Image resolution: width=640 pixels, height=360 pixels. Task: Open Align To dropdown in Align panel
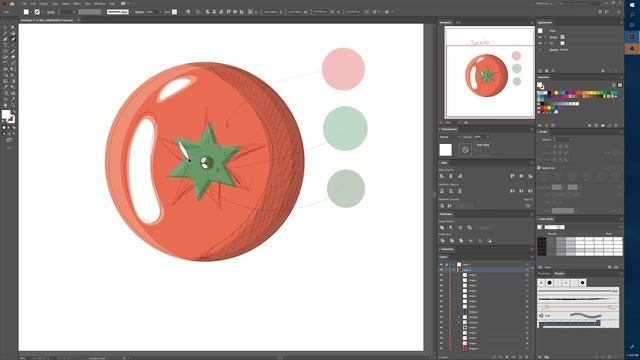click(528, 206)
